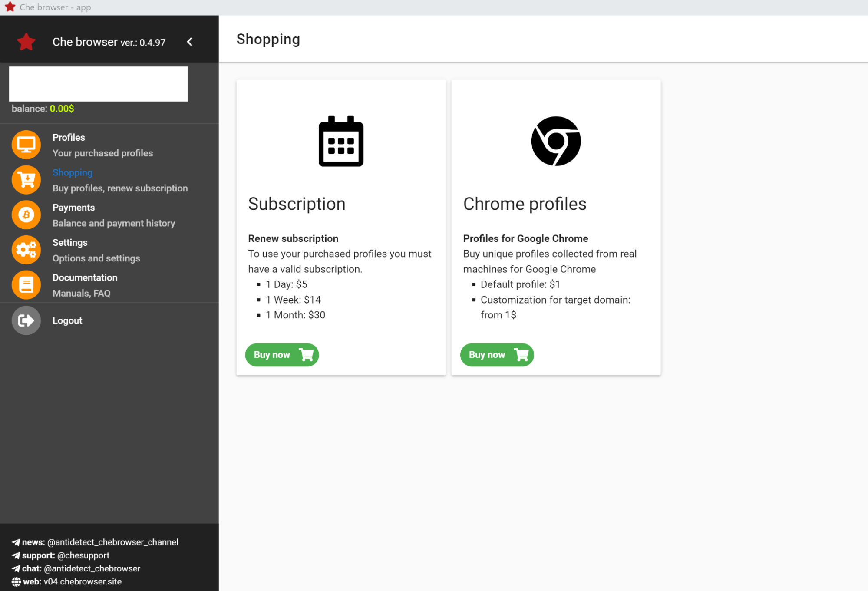
Task: Click the Subscription calendar icon
Action: click(341, 141)
